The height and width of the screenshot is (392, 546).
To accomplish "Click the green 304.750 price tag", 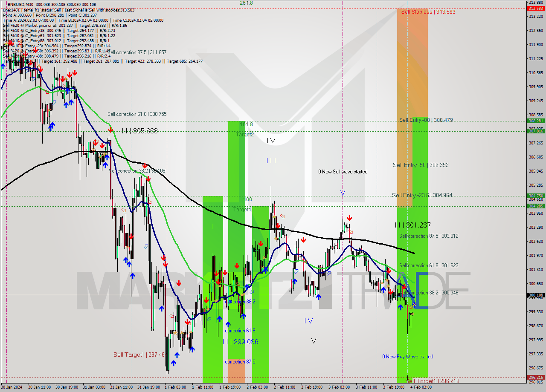I will (535, 196).
